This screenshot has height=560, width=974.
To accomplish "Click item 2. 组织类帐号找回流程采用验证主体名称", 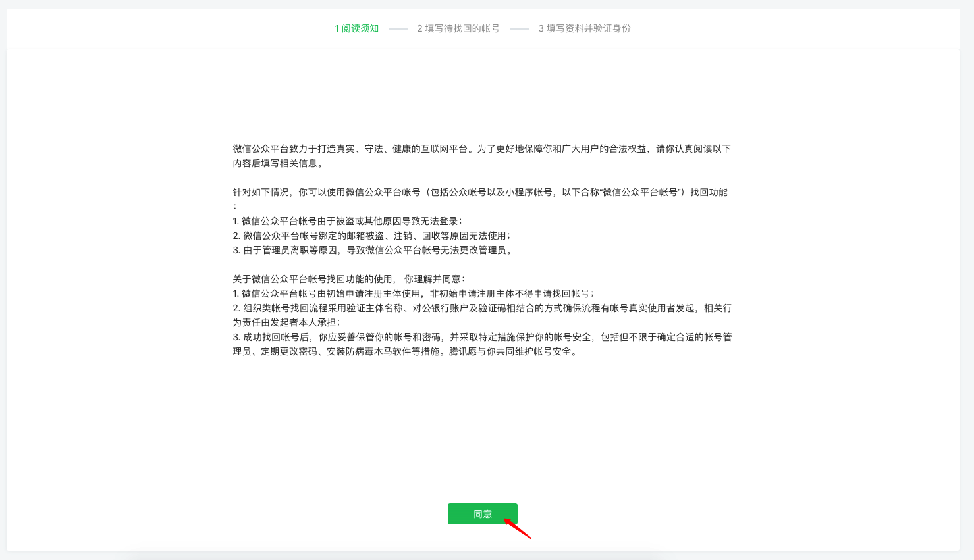I will 482,315.
